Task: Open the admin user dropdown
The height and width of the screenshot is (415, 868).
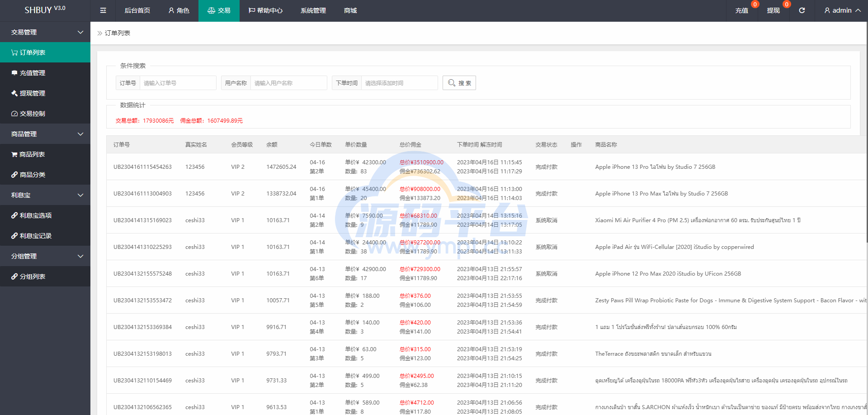Action: (x=842, y=10)
